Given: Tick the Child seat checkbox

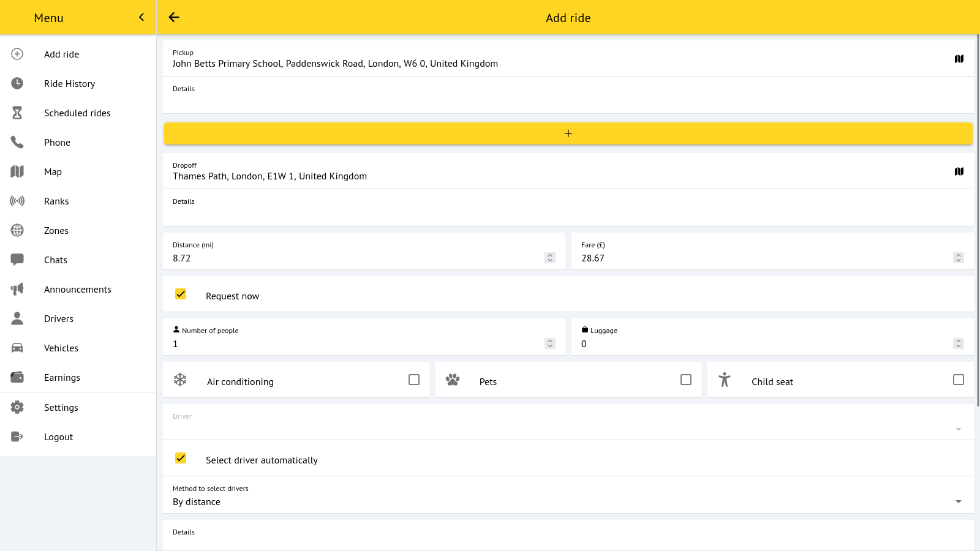Looking at the screenshot, I should click(959, 380).
